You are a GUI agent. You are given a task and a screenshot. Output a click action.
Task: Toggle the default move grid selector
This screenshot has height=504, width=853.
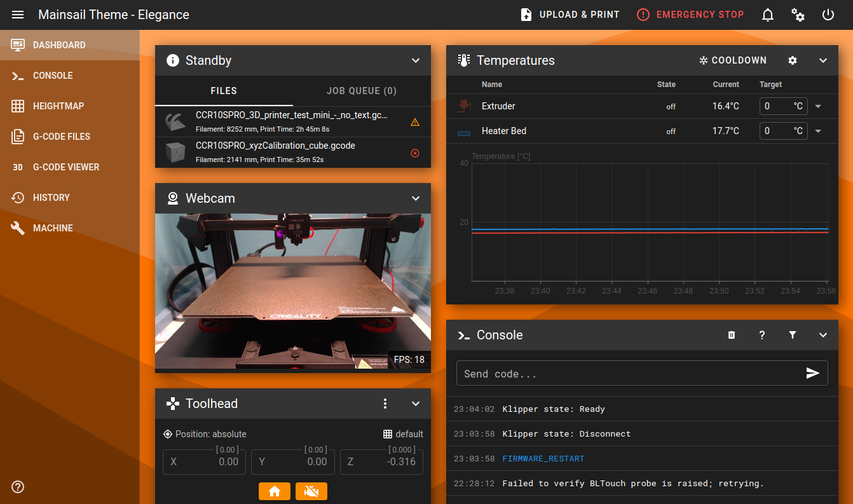402,433
